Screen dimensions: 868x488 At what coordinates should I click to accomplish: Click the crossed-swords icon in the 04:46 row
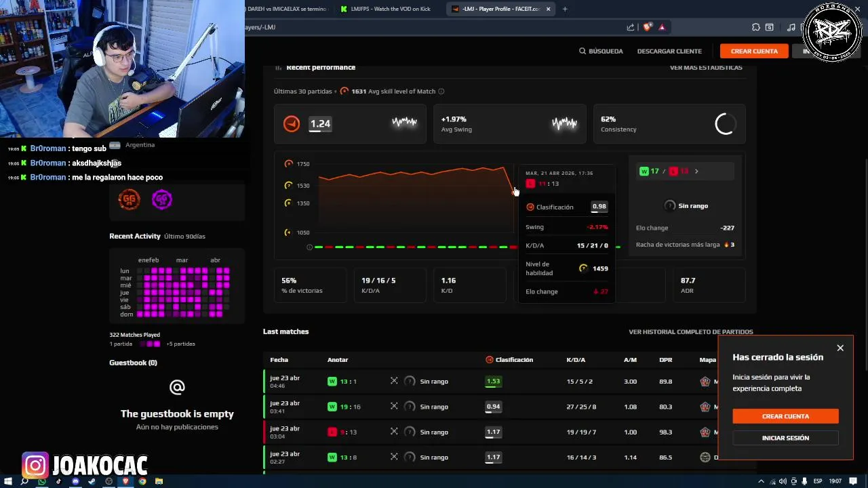(x=394, y=381)
